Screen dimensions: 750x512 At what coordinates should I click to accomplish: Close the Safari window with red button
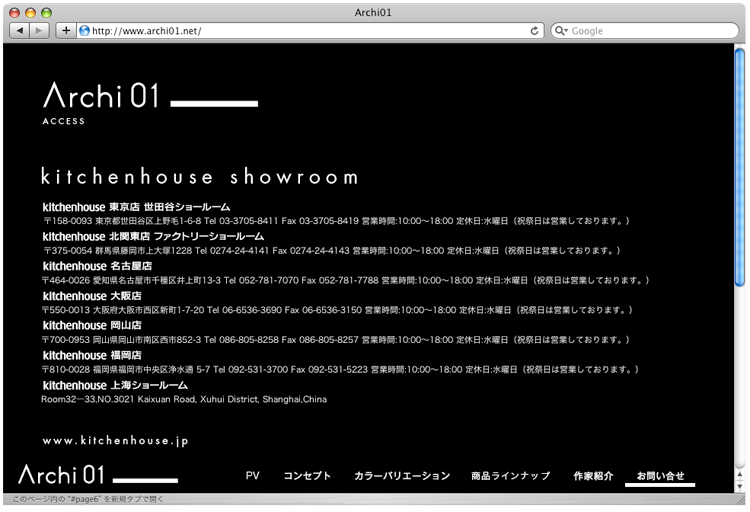(15, 12)
